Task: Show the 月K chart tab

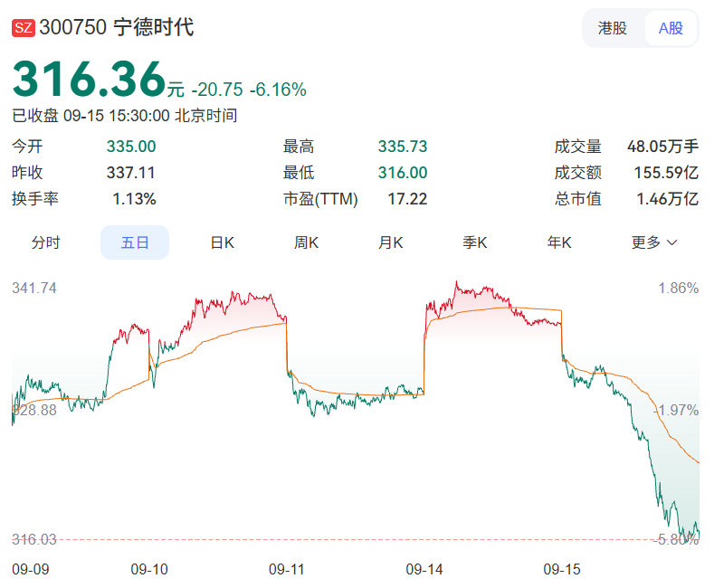Action: point(391,242)
